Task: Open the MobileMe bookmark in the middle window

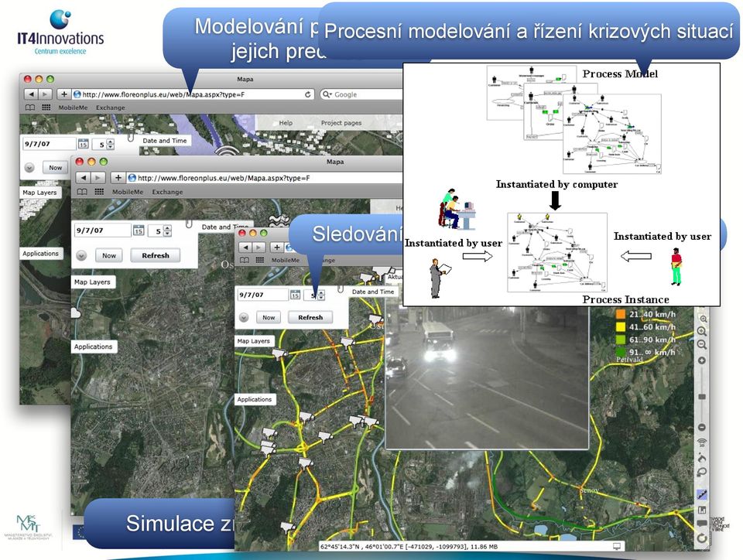Action: [x=128, y=192]
